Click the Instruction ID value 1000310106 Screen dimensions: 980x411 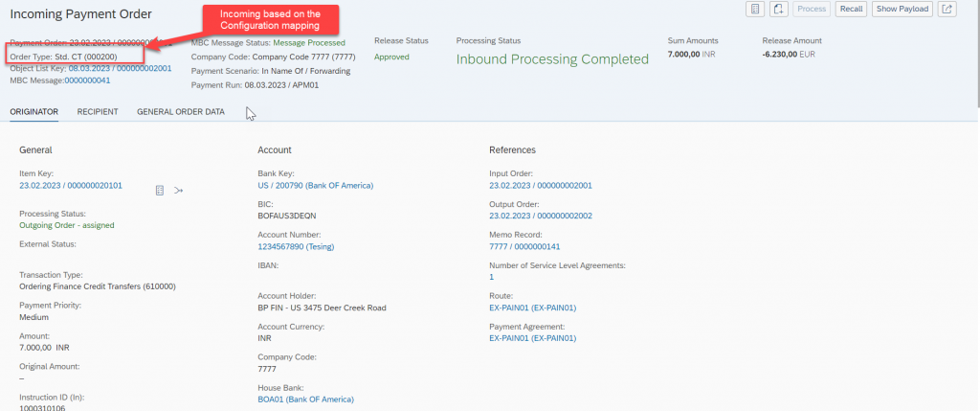(x=42, y=408)
